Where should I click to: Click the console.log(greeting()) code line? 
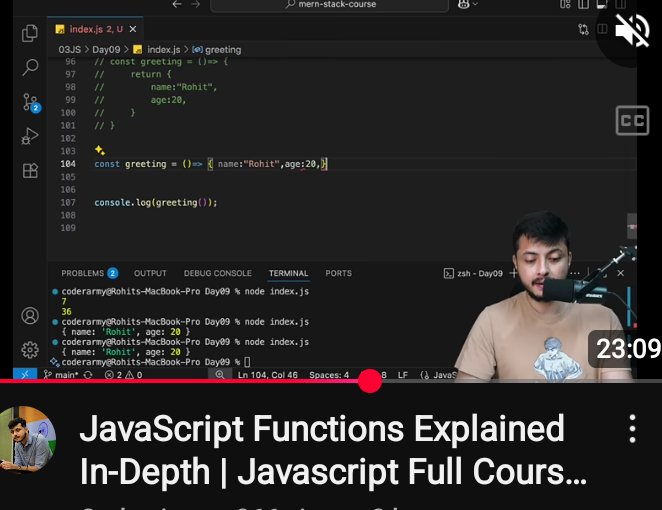click(155, 202)
